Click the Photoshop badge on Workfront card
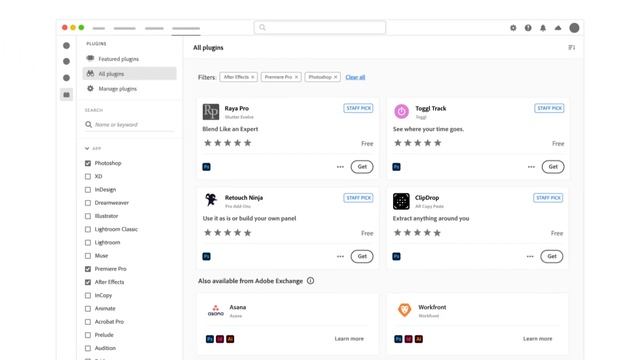The image size is (640, 360). pyautogui.click(x=398, y=339)
